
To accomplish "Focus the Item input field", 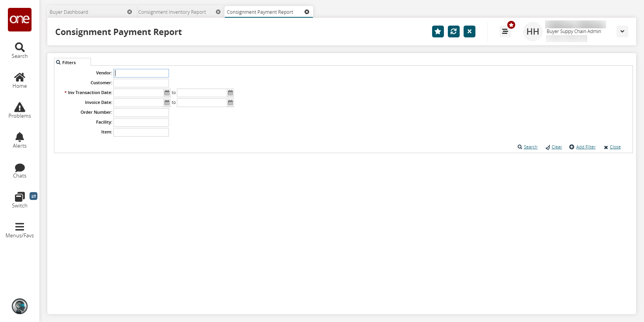I will (141, 132).
